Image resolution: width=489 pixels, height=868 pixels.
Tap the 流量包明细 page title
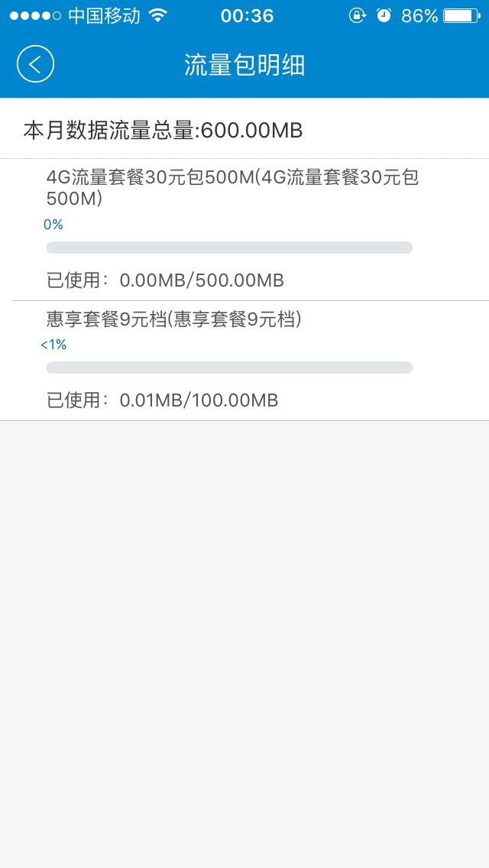pyautogui.click(x=244, y=65)
